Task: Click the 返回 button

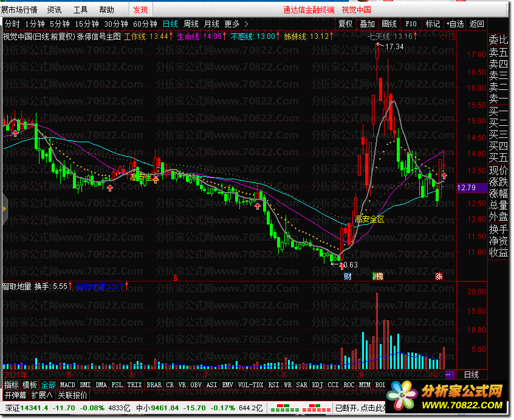Action: 476,24
